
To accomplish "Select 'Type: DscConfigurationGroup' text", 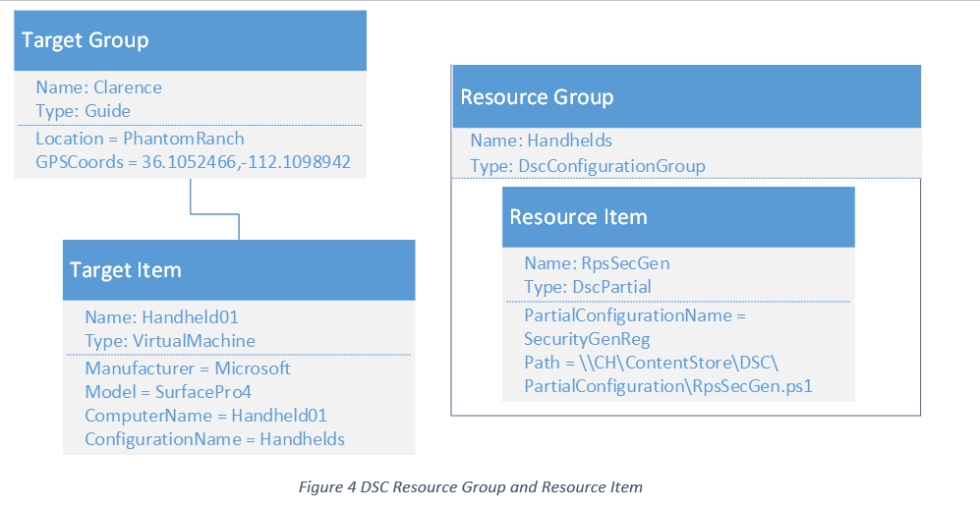I will point(587,166).
